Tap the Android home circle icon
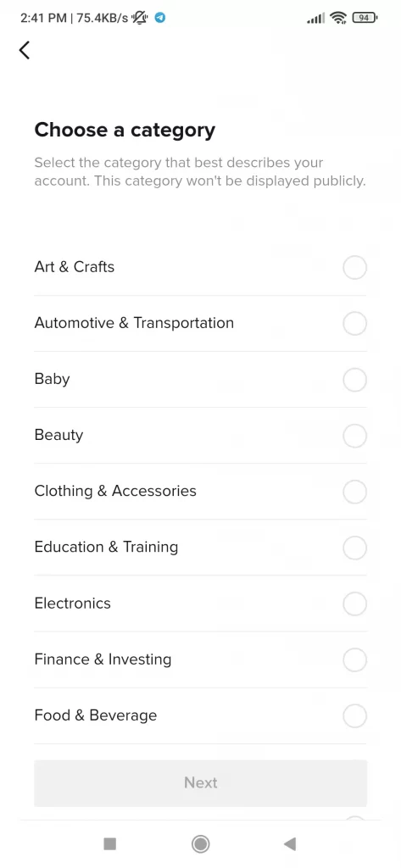The height and width of the screenshot is (868, 401). 200,843
